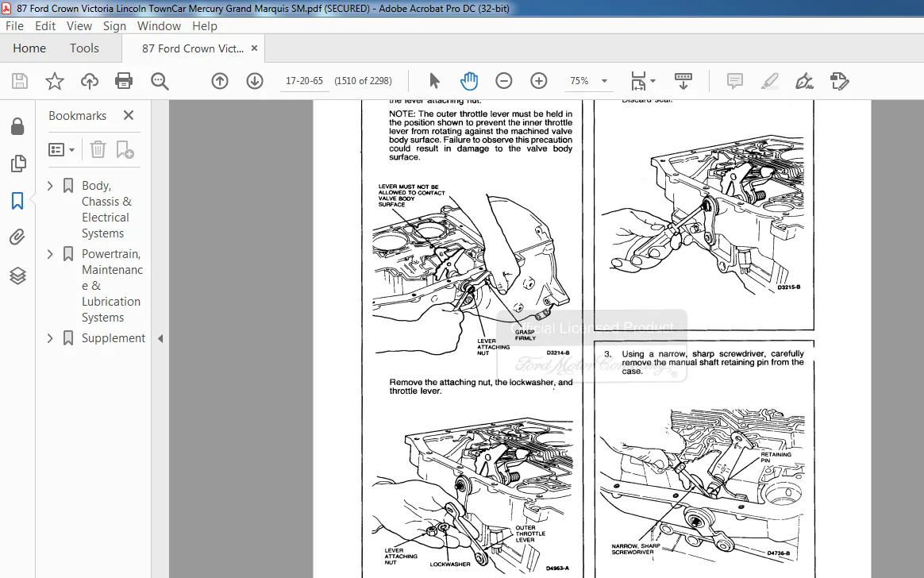Open the Window menu
This screenshot has width=924, height=578.
(159, 26)
